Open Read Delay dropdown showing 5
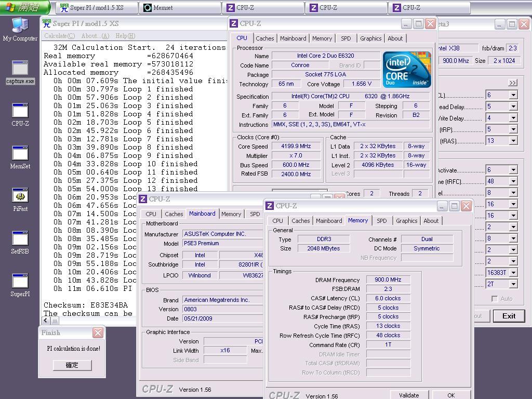The image size is (532, 399). click(x=513, y=107)
